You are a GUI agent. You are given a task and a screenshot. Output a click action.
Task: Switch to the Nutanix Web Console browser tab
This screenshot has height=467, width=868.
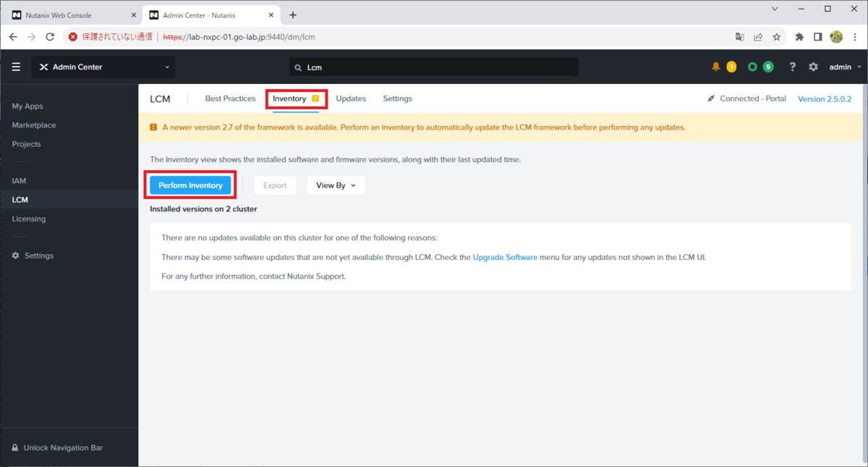(x=74, y=14)
